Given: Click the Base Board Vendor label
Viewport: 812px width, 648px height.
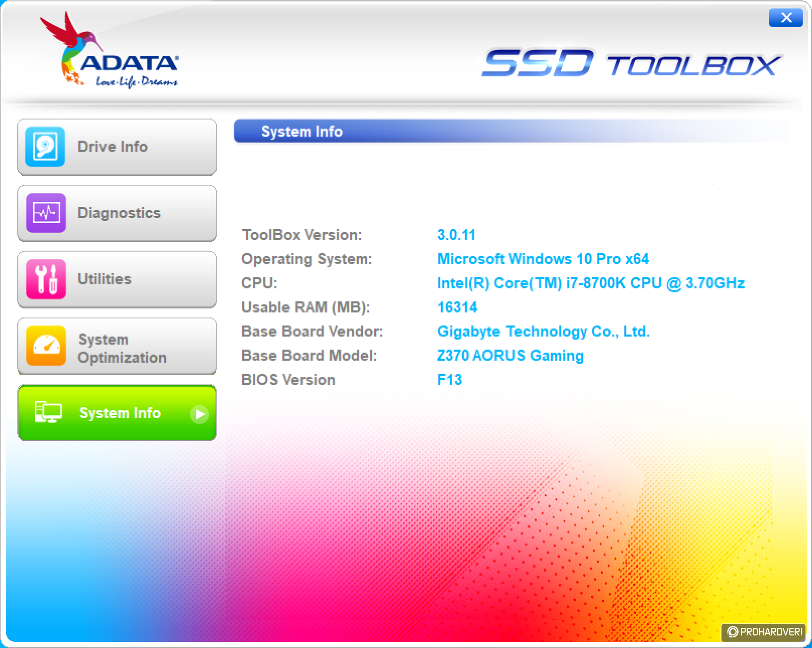Looking at the screenshot, I should [312, 332].
